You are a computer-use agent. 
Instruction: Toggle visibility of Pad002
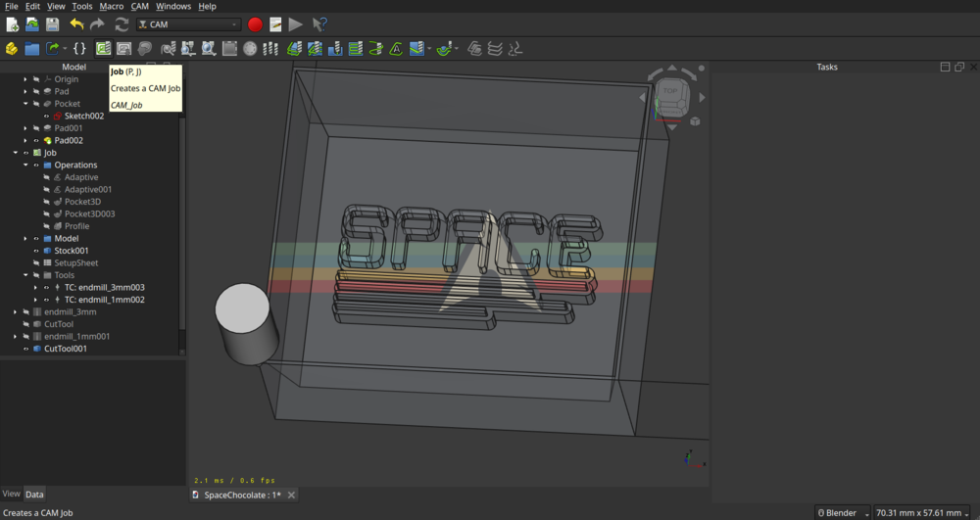click(36, 140)
